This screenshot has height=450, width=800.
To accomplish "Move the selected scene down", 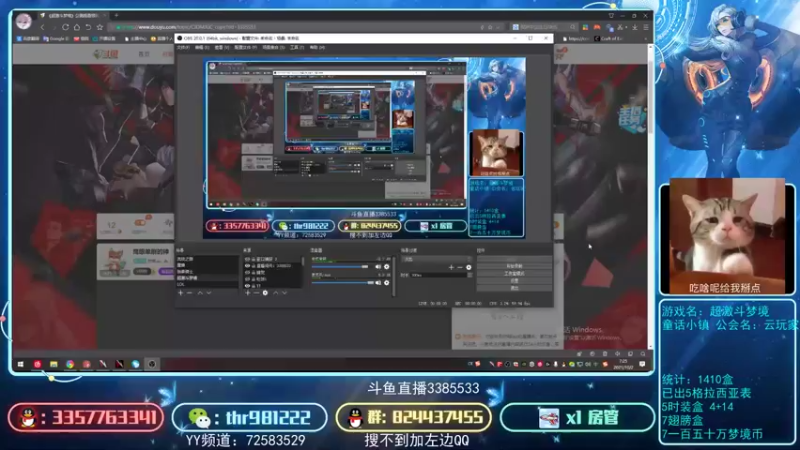I will 209,293.
